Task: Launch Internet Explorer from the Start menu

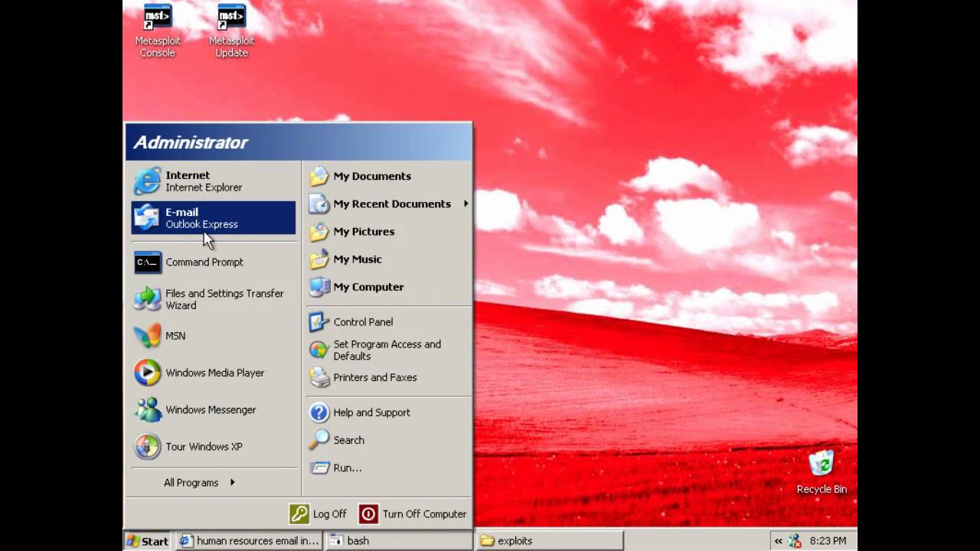Action: [214, 181]
